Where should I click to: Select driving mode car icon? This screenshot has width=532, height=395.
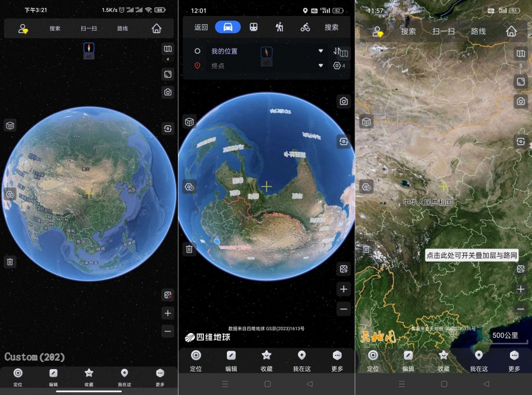[228, 27]
